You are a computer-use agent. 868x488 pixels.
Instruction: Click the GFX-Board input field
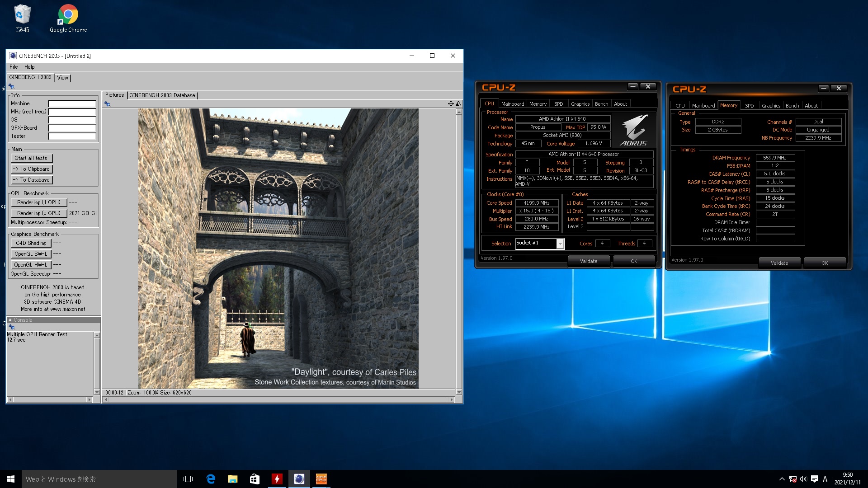pos(72,128)
